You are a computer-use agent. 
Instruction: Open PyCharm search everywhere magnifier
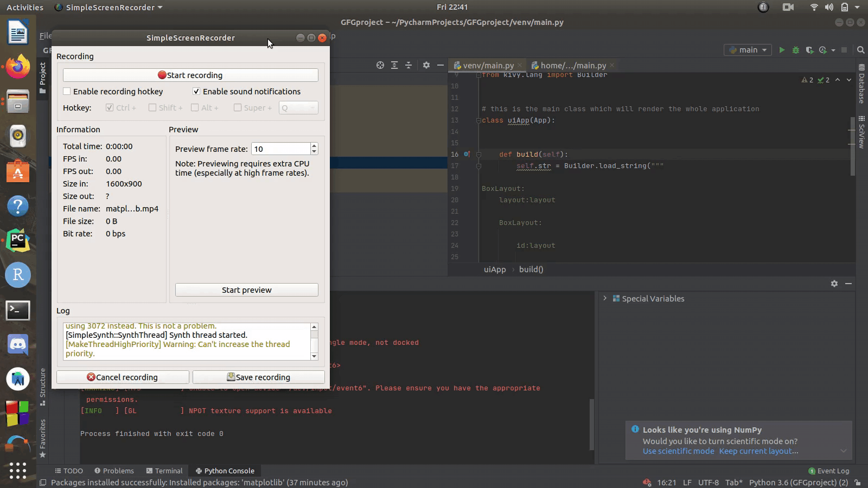860,50
